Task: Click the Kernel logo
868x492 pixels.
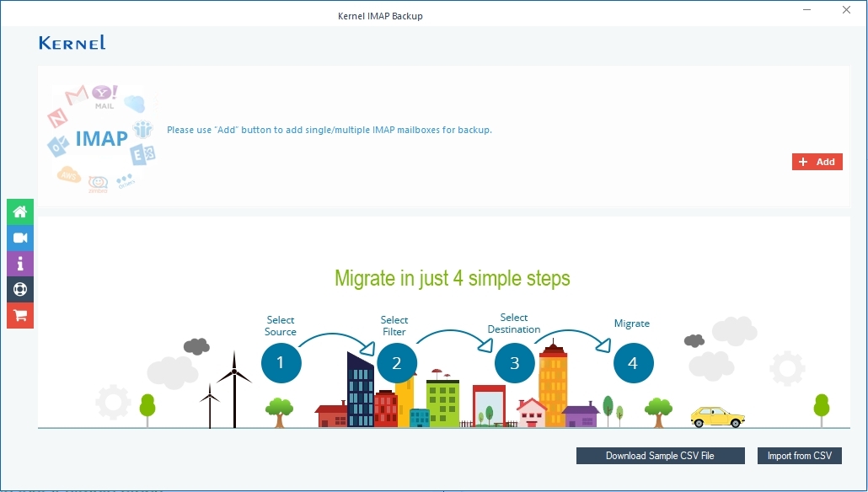Action: tap(72, 43)
